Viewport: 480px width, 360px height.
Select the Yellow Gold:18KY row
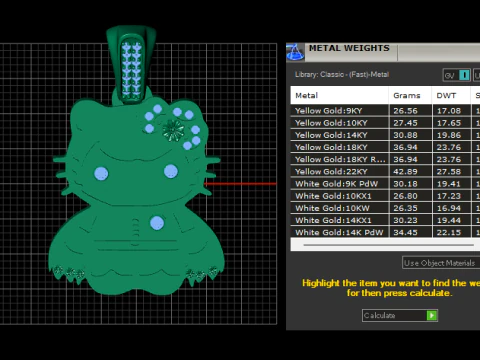[385, 147]
